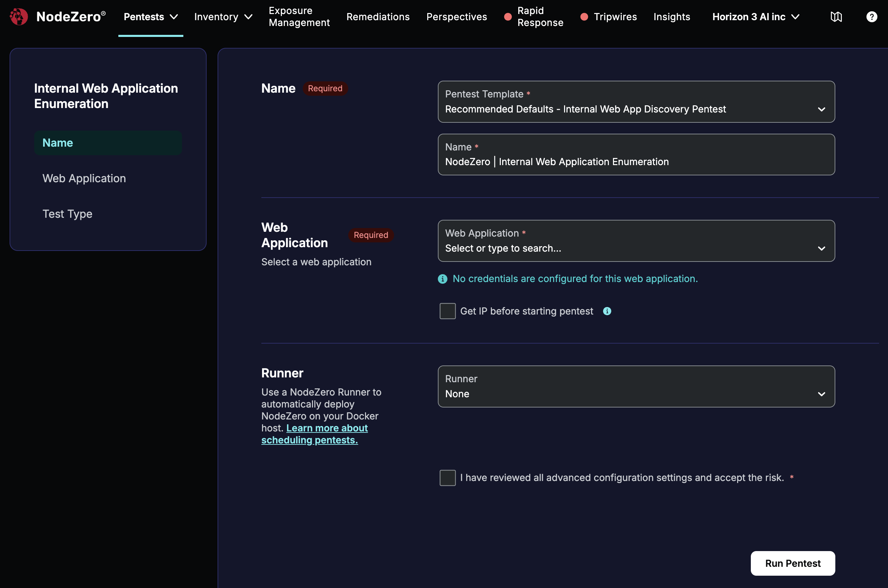Screen dimensions: 888x588
Task: Click the red status dot beside Tripwires
Action: (584, 16)
